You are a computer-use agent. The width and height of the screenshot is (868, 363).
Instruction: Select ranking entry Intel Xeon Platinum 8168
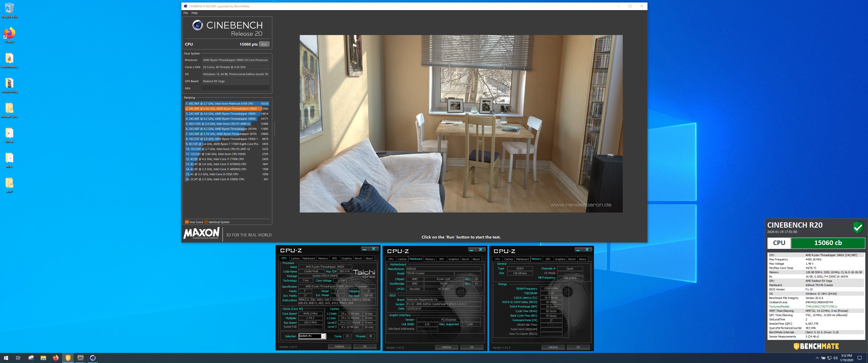[227, 104]
